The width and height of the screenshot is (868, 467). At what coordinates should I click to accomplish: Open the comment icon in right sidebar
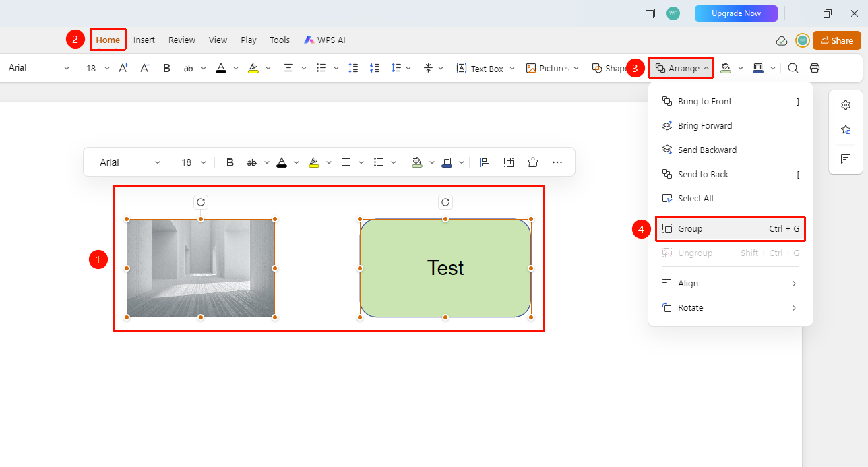tap(846, 159)
